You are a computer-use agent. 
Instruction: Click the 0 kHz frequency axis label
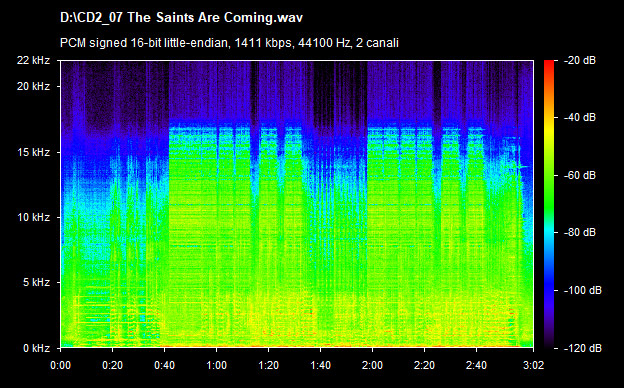point(36,349)
